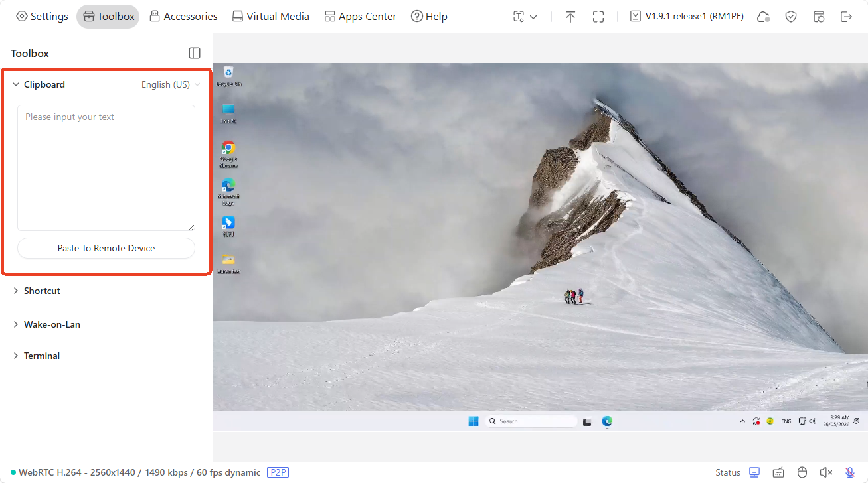Click the clipboard text input area
Viewport: 868px width, 483px height.
pyautogui.click(x=106, y=168)
